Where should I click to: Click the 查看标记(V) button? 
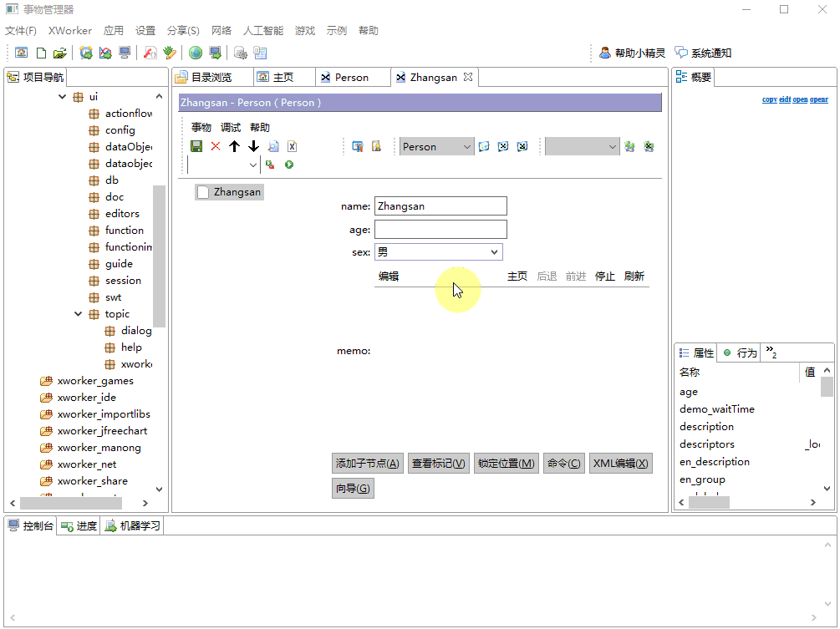coord(439,464)
